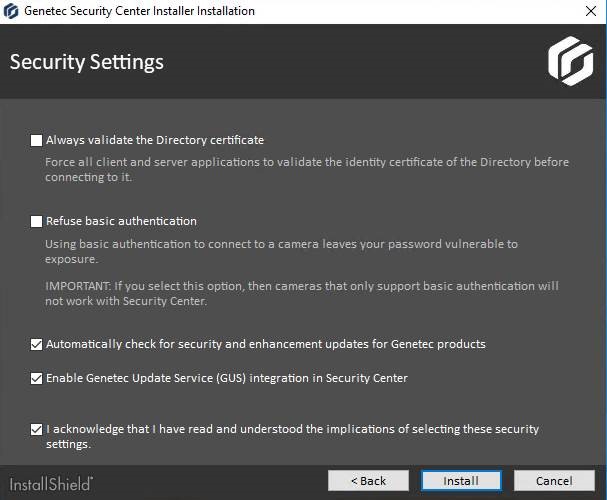Click the large Genetec logo in the header
This screenshot has height=500, width=607.
pyautogui.click(x=571, y=61)
